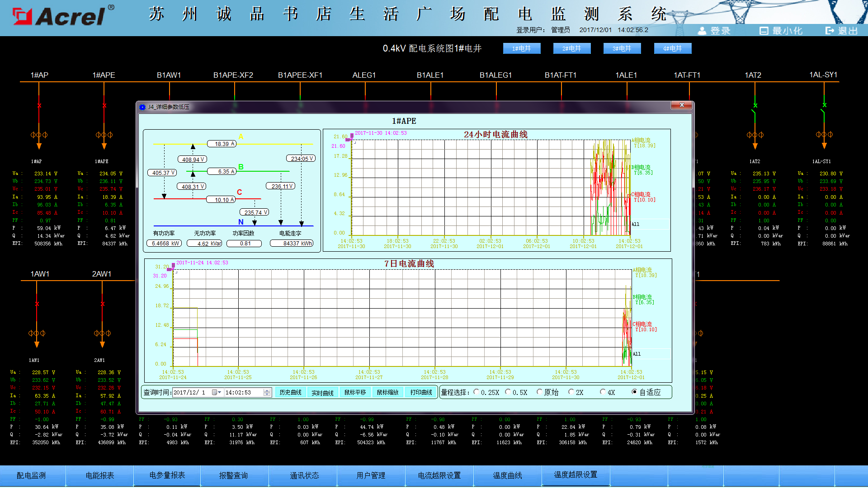Image resolution: width=868 pixels, height=488 pixels.
Task: Click the 登录 login user icon
Action: pos(702,31)
